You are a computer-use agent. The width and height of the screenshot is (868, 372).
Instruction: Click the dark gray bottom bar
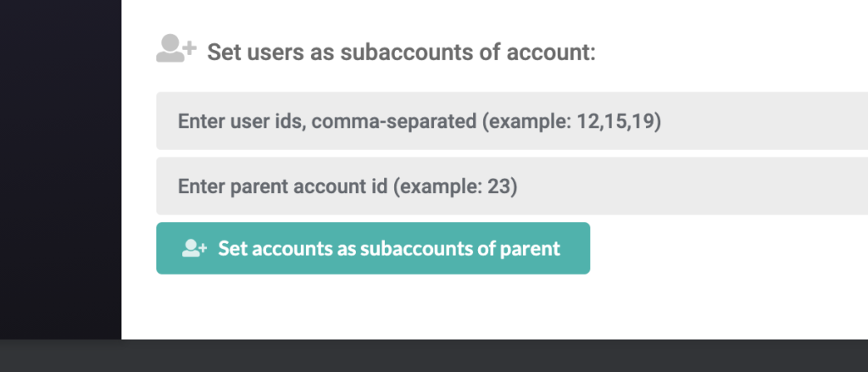point(434,355)
